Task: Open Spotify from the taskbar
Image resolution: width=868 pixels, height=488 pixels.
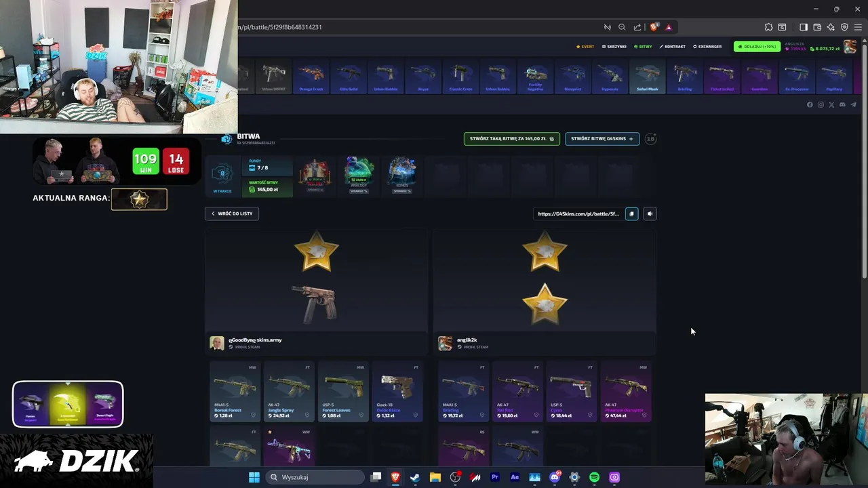Action: coord(594,477)
